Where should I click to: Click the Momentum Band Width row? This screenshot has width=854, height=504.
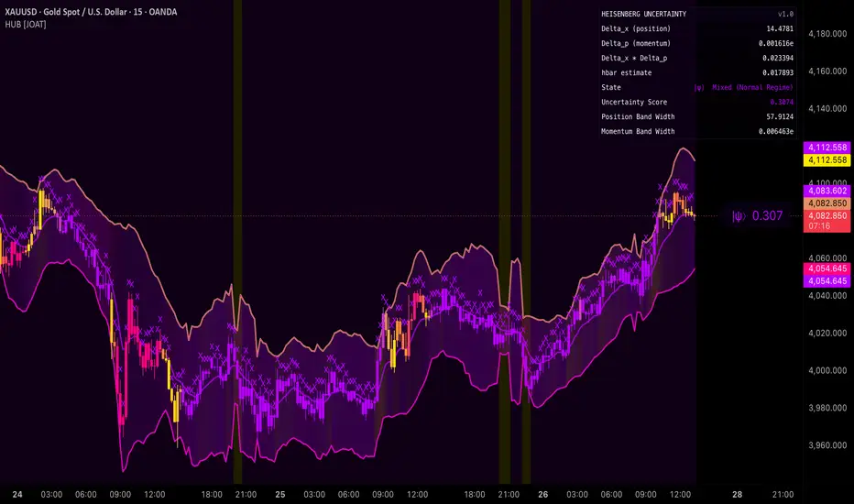coord(697,131)
